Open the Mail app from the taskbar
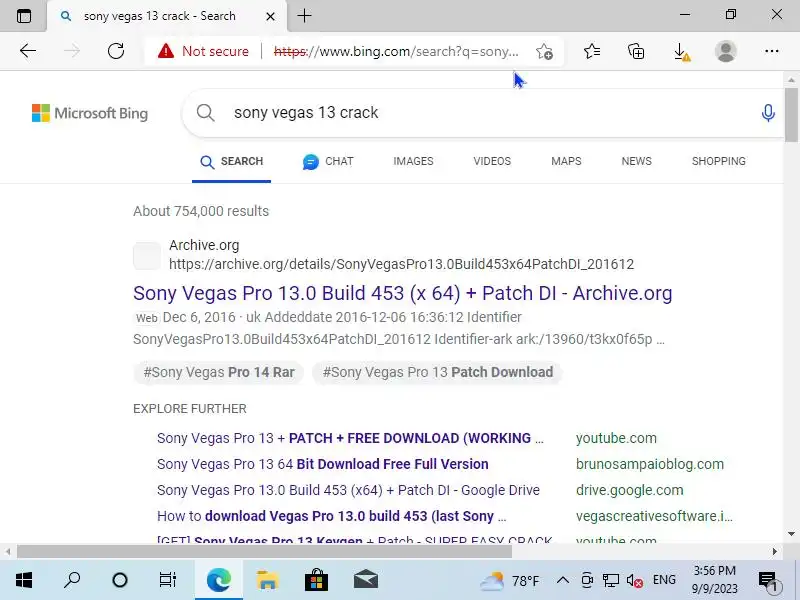Image resolution: width=800 pixels, height=600 pixels. (366, 580)
